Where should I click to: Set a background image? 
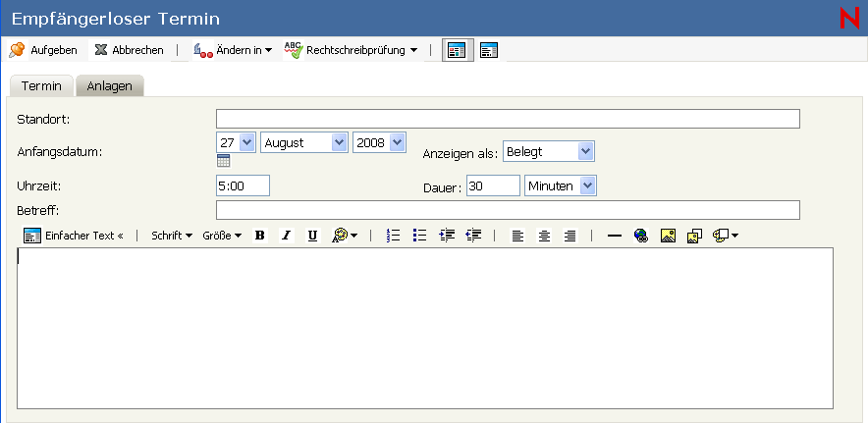coord(695,236)
